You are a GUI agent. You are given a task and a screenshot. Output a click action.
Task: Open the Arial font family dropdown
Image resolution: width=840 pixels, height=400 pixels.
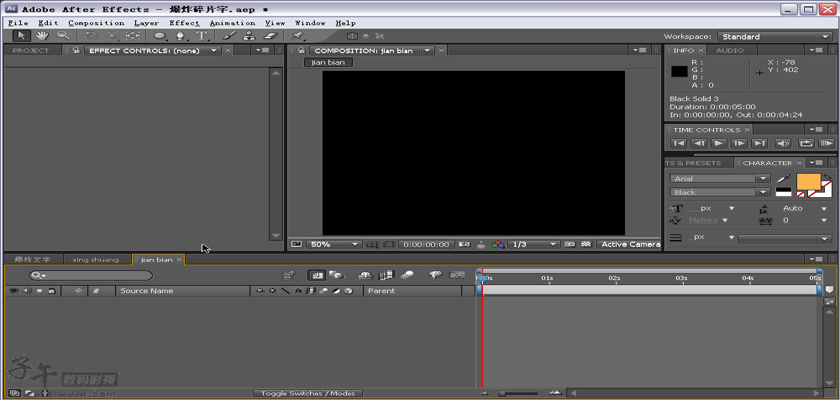click(x=719, y=178)
